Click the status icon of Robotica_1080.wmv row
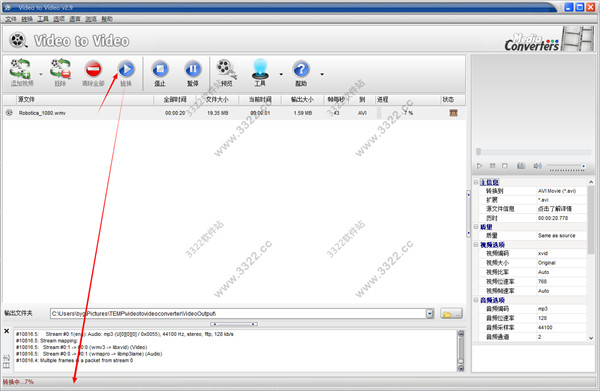The height and width of the screenshot is (391, 600). pyautogui.click(x=453, y=113)
